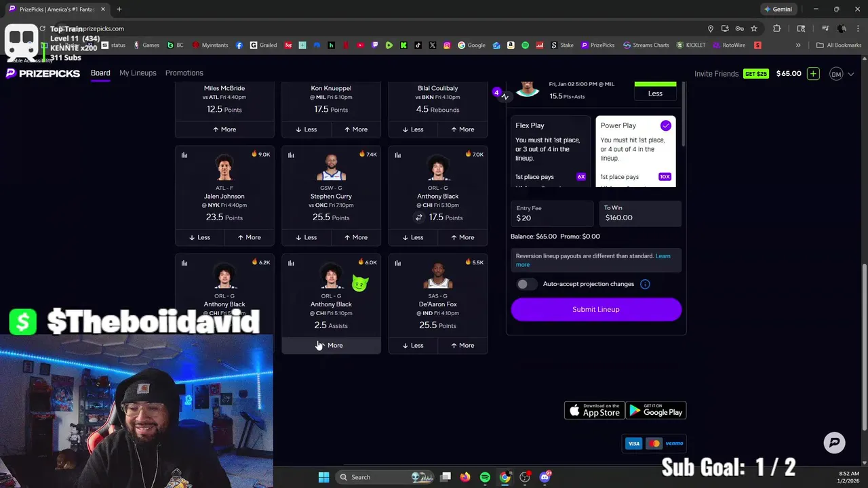Open the App Store download badge
This screenshot has width=868, height=488.
[595, 410]
